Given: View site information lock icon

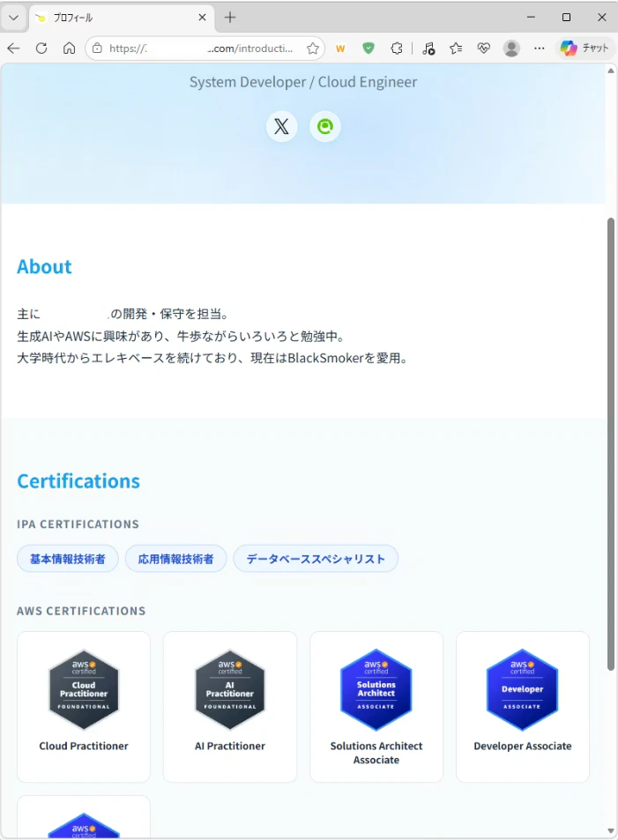Looking at the screenshot, I should pos(97,48).
